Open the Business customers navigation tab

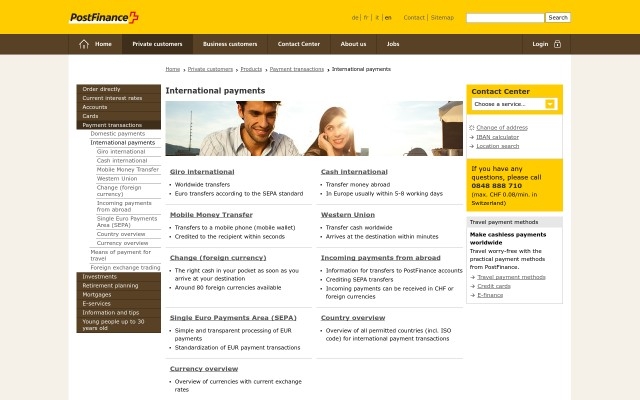pos(230,44)
